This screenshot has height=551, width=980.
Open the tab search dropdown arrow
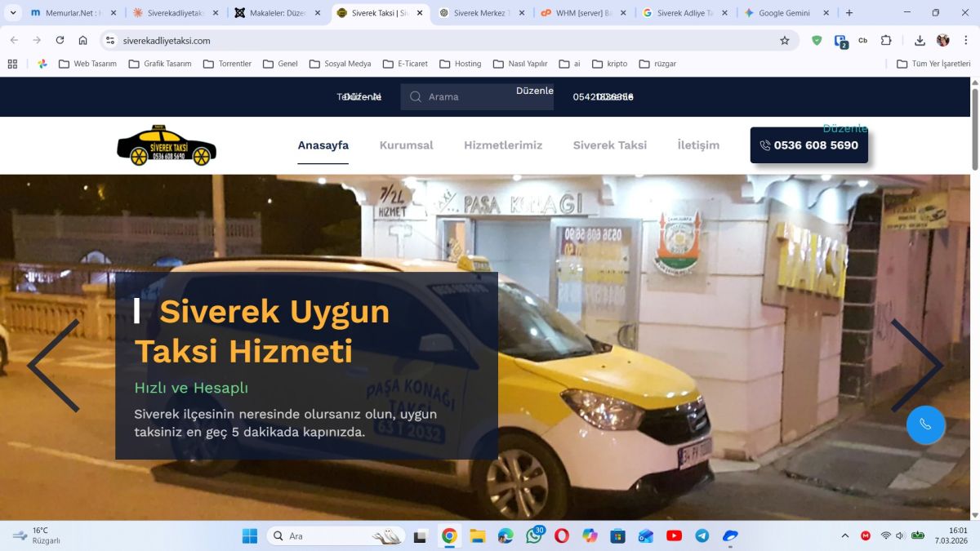13,13
